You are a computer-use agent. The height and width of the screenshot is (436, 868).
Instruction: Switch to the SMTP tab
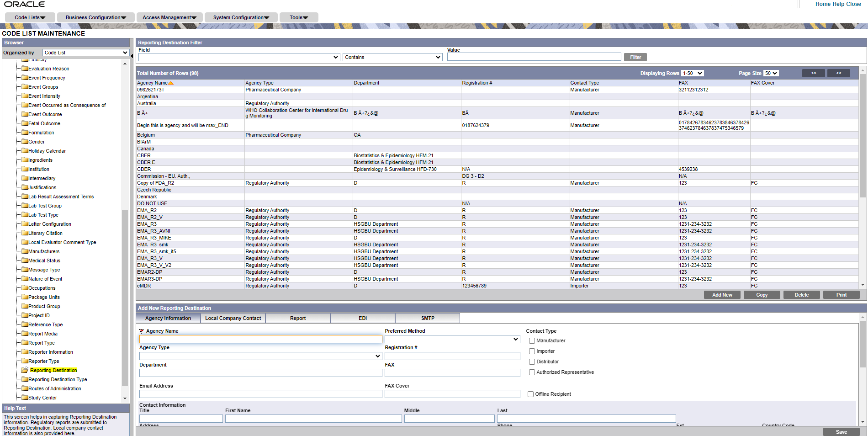click(427, 318)
